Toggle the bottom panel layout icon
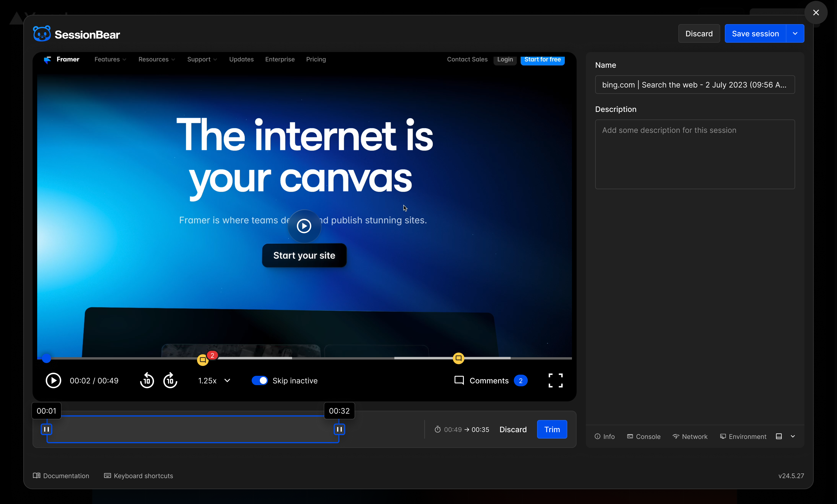 pos(779,436)
